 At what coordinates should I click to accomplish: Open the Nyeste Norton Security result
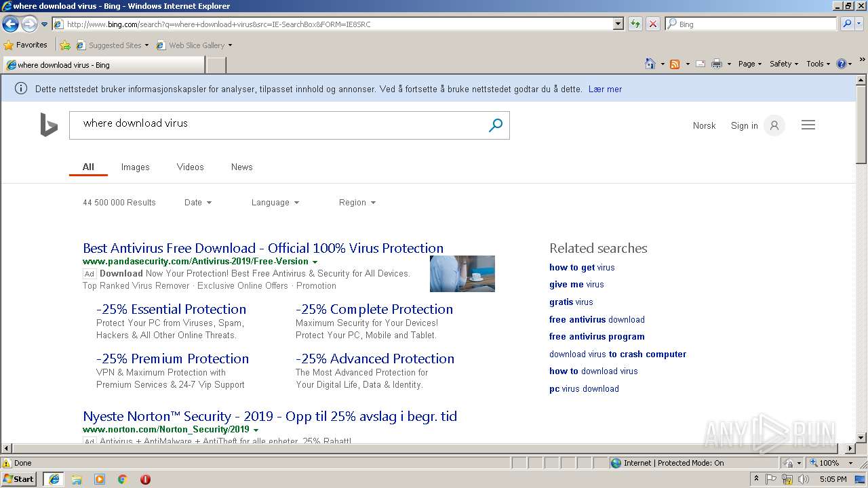(270, 416)
